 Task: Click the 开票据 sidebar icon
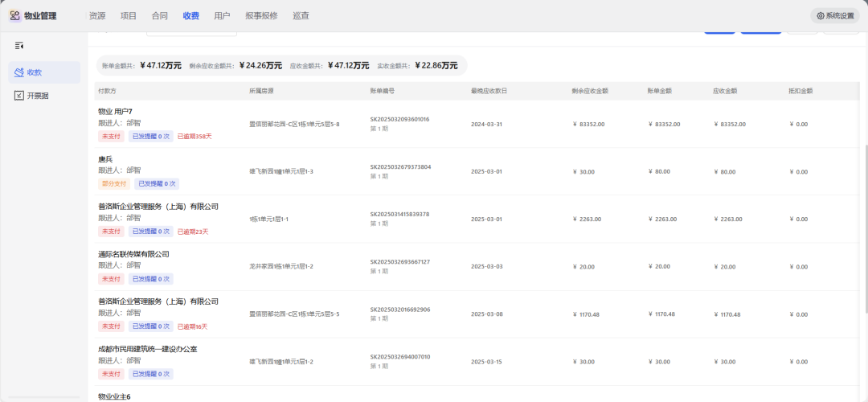click(x=18, y=96)
